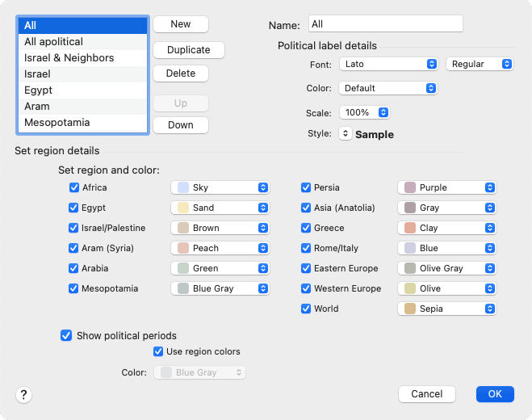Select Israel & Neighbors in the list
532x420 pixels.
click(69, 58)
